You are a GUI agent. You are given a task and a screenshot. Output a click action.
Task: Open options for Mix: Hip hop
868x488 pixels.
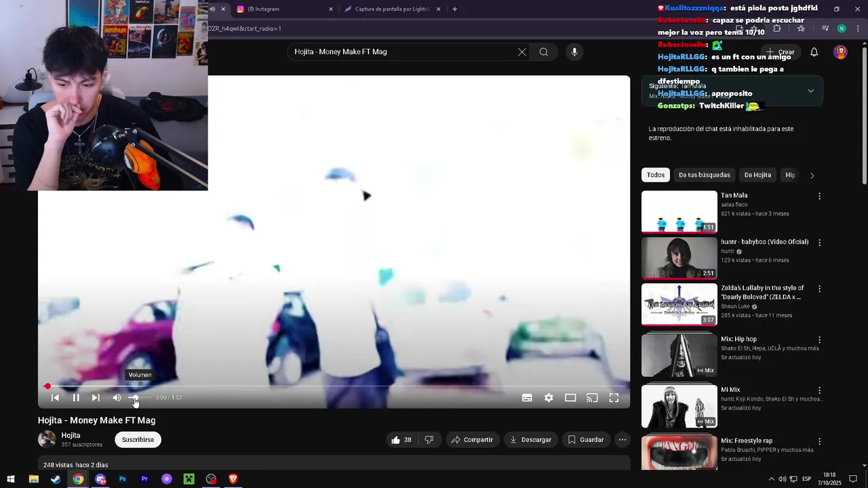(x=819, y=340)
